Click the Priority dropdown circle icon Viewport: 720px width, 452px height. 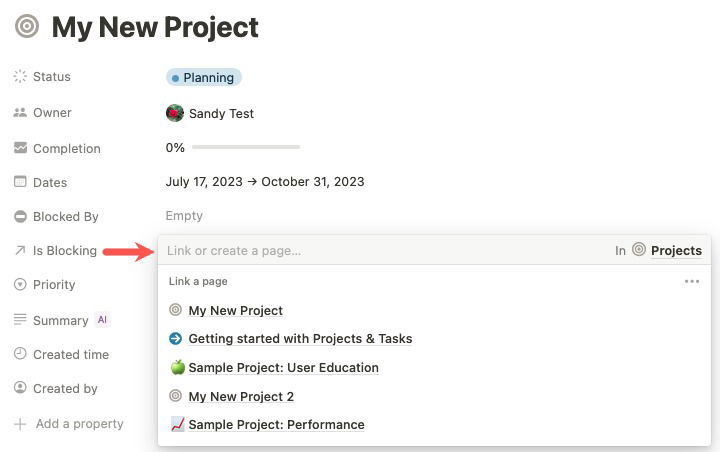tap(20, 285)
